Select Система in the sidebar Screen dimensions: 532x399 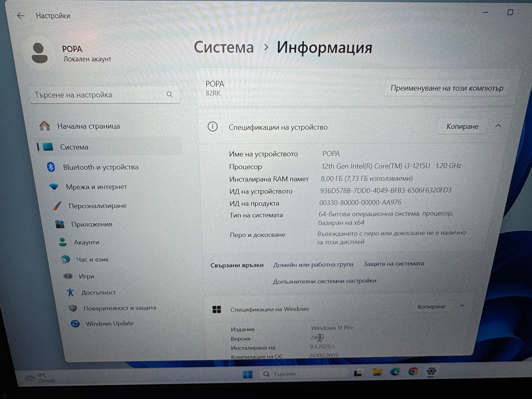click(109, 147)
